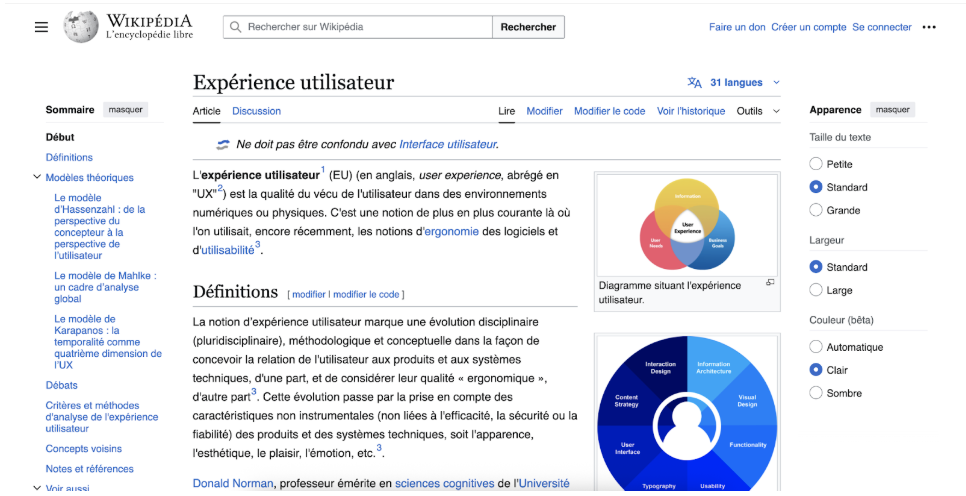Open the utilisabilité link
966x496 pixels.
(227, 250)
